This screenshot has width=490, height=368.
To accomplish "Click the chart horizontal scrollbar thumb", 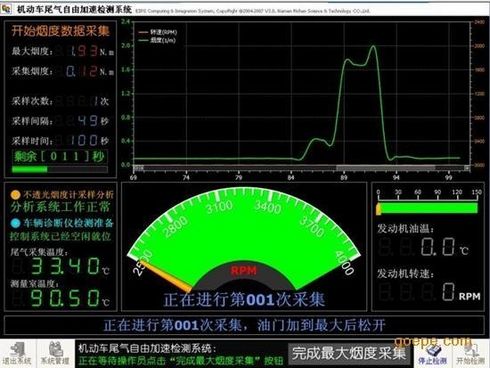I will [385, 168].
